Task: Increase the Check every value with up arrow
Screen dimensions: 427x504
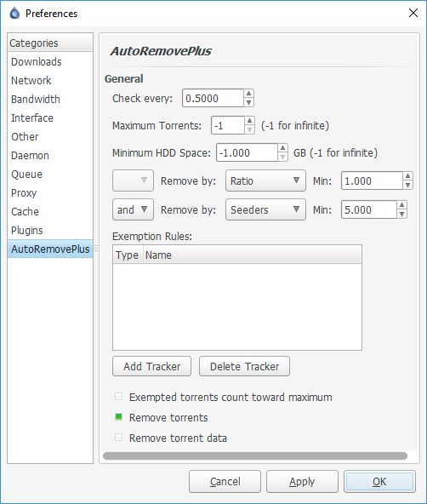Action: tap(249, 94)
